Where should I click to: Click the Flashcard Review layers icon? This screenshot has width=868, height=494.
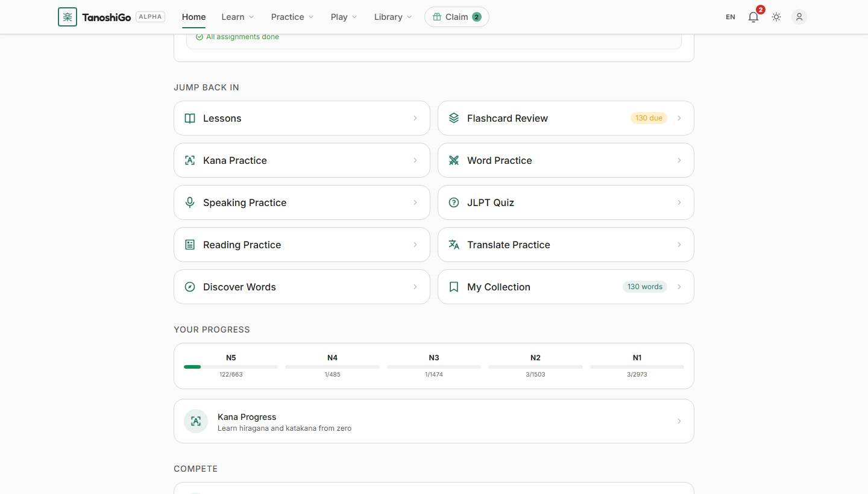454,118
